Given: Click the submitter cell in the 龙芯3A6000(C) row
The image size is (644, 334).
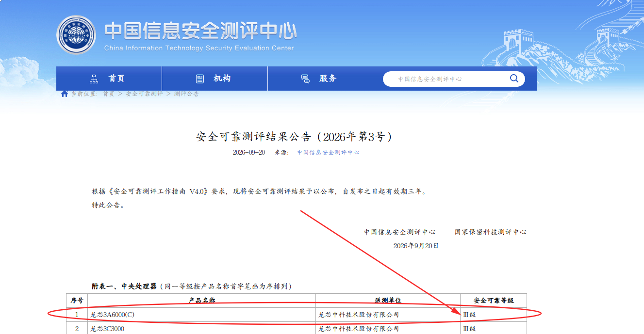Looking at the screenshot, I should 388,315.
